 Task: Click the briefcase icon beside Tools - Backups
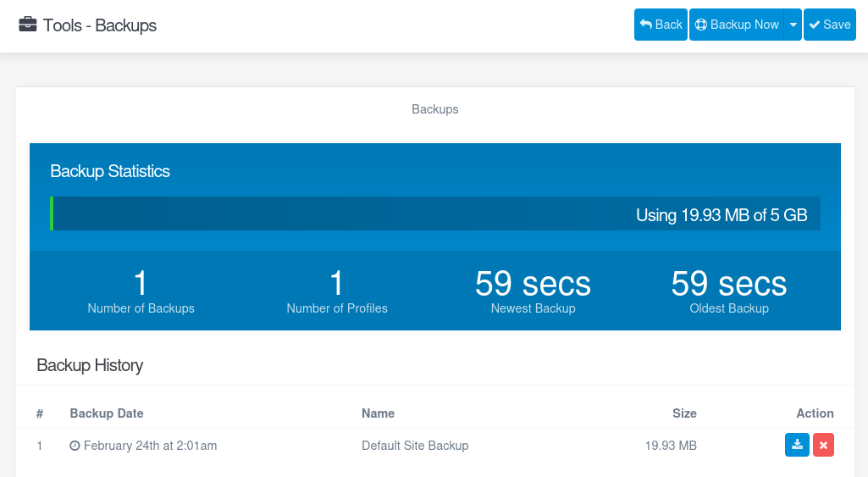(28, 25)
